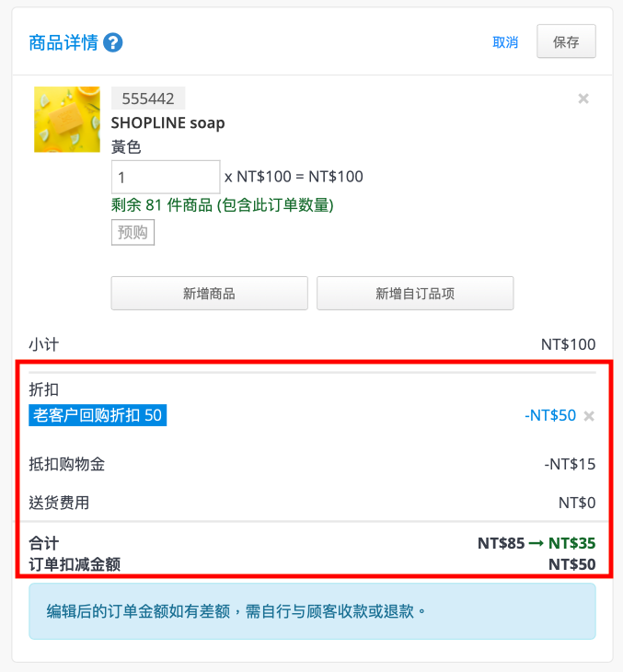Screen dimensions: 623x672
Task: Click the SHOPLINE soap product name
Action: 168,123
